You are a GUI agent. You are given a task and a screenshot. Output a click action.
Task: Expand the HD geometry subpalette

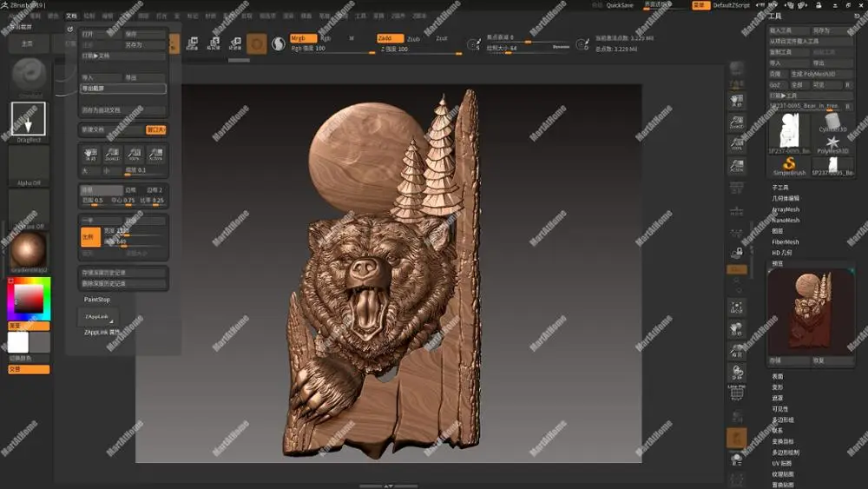tap(782, 253)
